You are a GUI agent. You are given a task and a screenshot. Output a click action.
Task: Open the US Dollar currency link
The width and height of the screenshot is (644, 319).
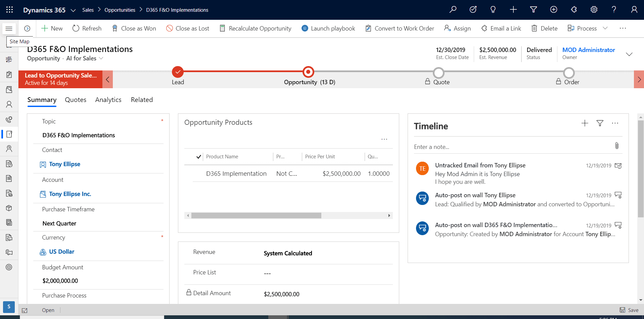pyautogui.click(x=61, y=252)
